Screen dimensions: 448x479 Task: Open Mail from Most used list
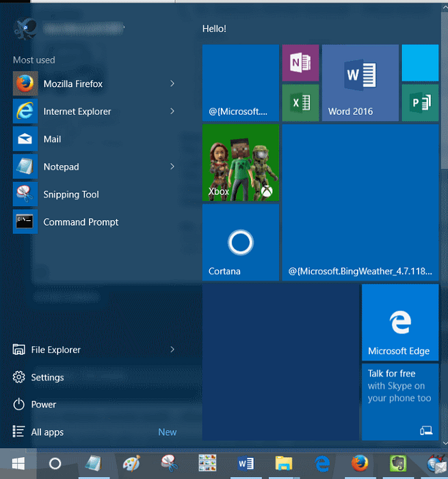pos(52,139)
